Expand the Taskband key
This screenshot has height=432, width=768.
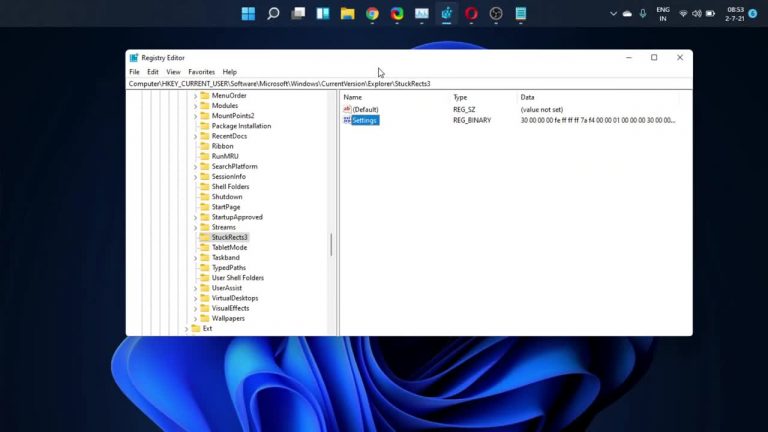(x=195, y=258)
